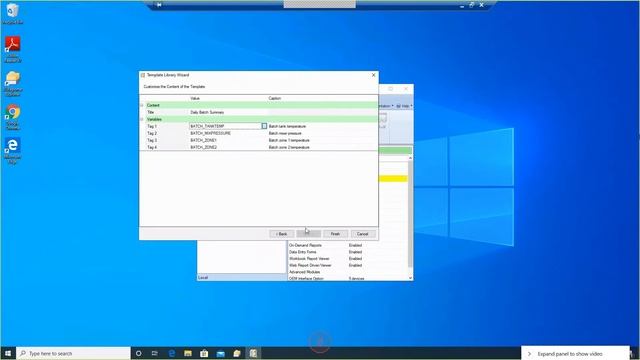Open the Adobe Acrobat Reader desktop icon
The height and width of the screenshot is (360, 640).
click(12, 48)
